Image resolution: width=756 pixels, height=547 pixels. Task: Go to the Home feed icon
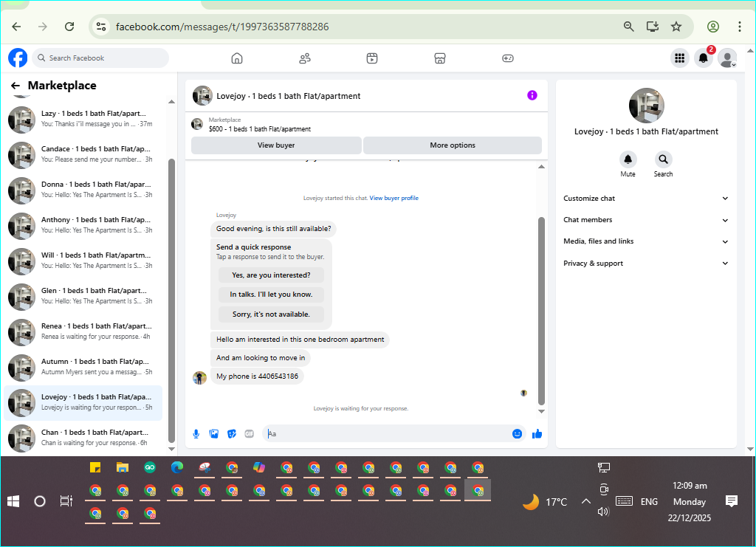pyautogui.click(x=237, y=58)
